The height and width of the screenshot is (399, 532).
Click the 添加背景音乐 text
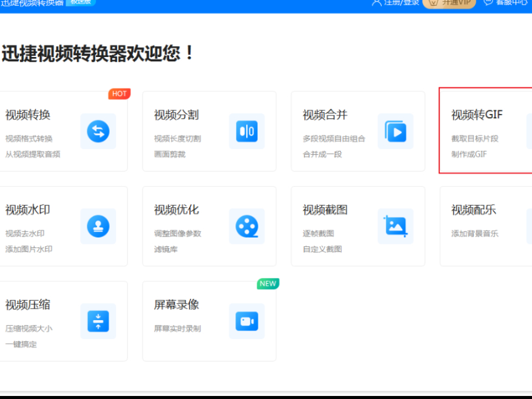coord(474,233)
